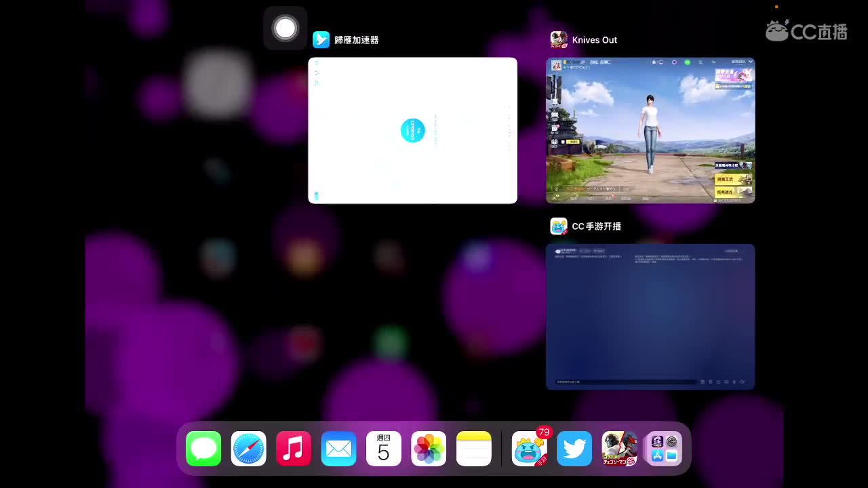Select the 歸雁加速器 title label
Image resolution: width=868 pixels, height=488 pixels.
pos(357,40)
